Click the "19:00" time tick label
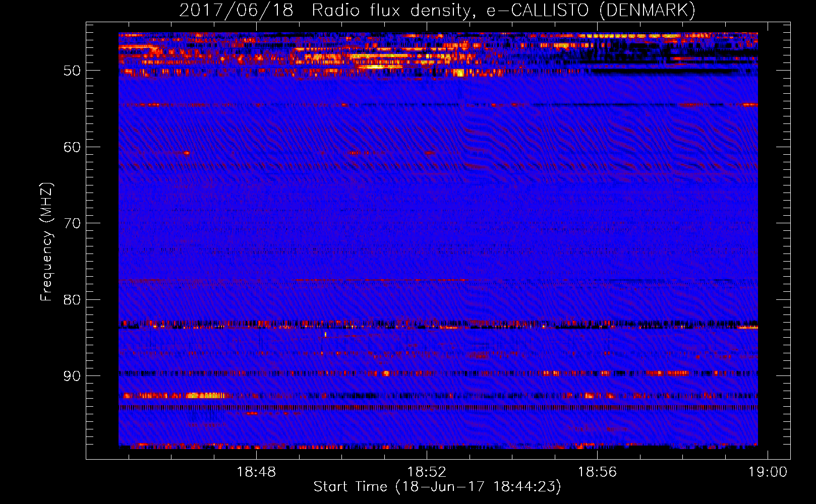The width and height of the screenshot is (816, 504). tap(768, 472)
